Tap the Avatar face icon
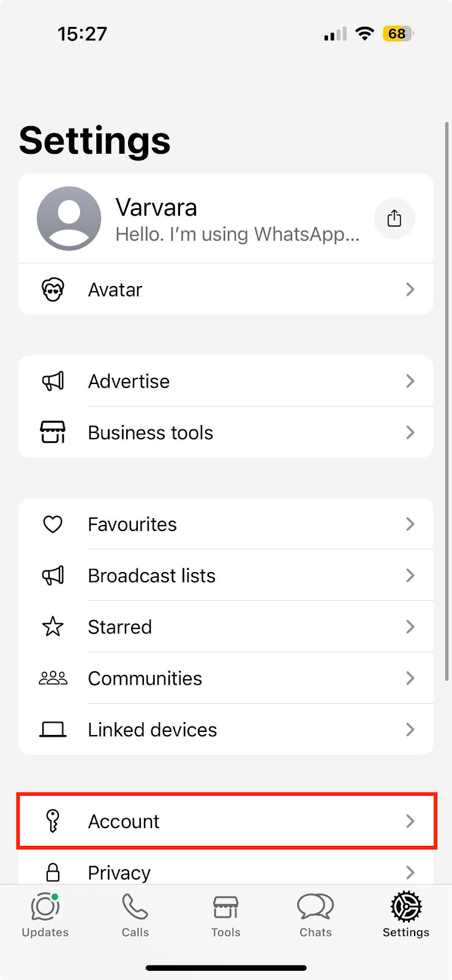The height and width of the screenshot is (980, 452). [x=53, y=289]
